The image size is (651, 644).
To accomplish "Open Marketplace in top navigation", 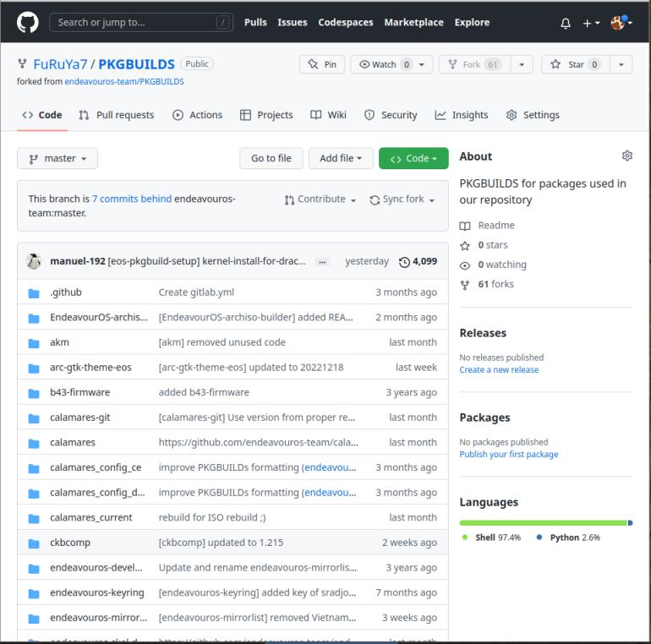I will [x=413, y=23].
